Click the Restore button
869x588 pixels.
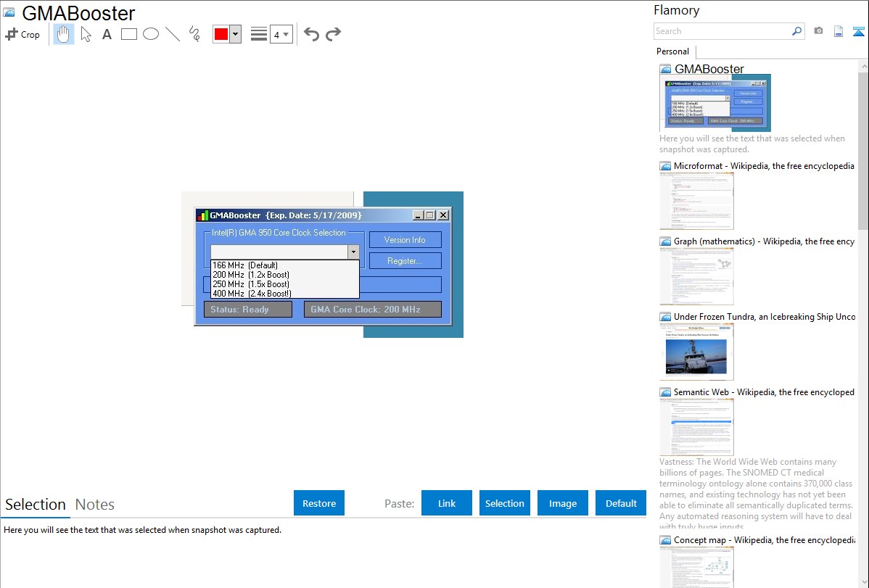pos(319,503)
